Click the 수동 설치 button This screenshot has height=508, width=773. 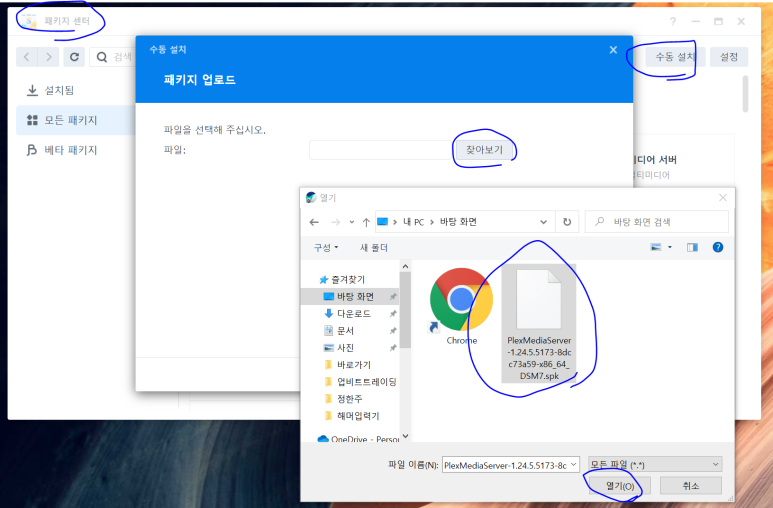coord(675,57)
